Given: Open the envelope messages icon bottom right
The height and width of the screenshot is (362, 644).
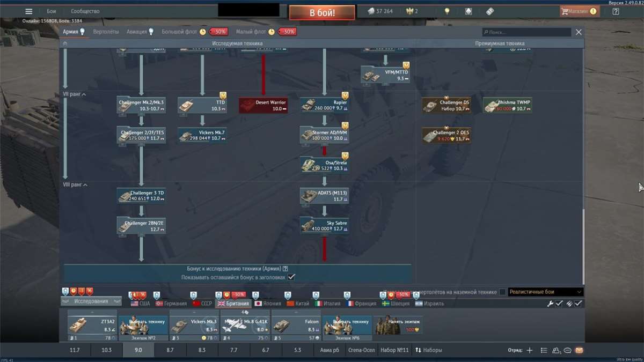Looking at the screenshot, I should click(578, 351).
